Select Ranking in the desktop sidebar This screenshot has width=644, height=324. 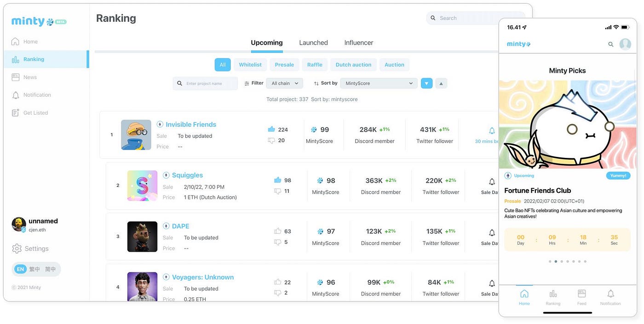tap(46, 59)
